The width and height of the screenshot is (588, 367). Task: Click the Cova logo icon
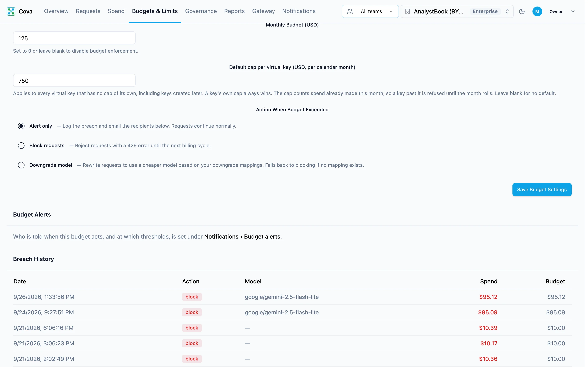[11, 11]
